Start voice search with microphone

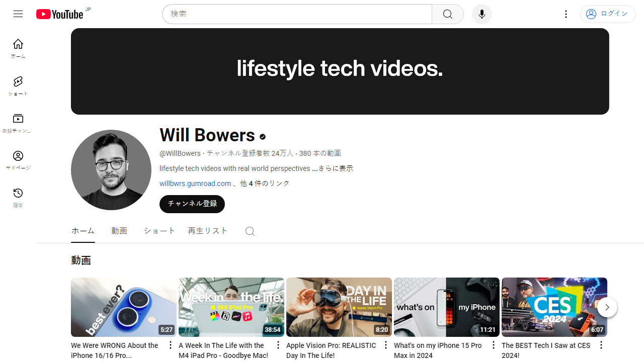click(482, 14)
